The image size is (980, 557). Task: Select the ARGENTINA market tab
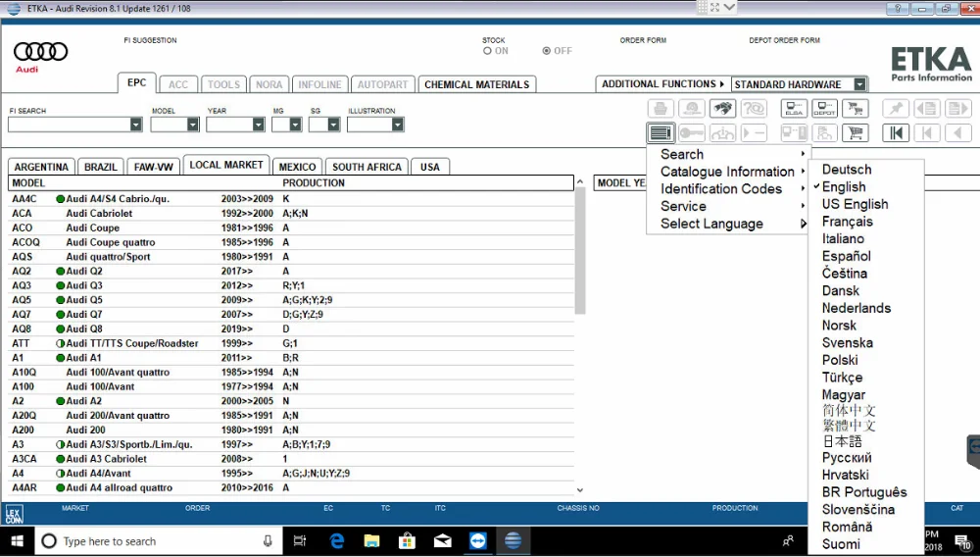(x=41, y=167)
